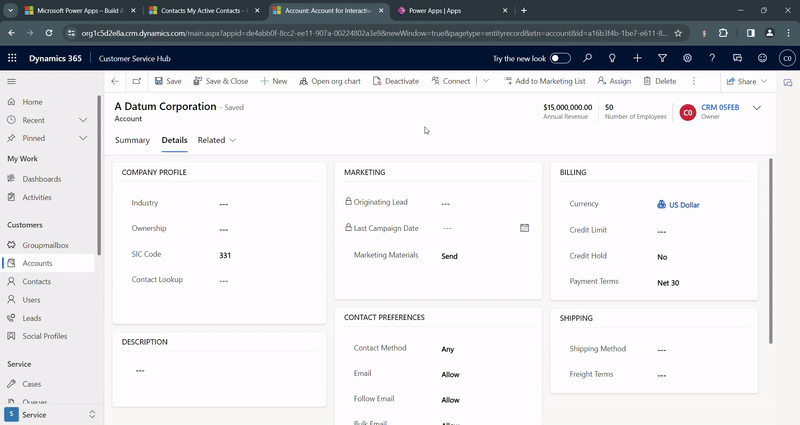Open the Last Campaign Date calendar picker
800x425 pixels.
coord(524,228)
